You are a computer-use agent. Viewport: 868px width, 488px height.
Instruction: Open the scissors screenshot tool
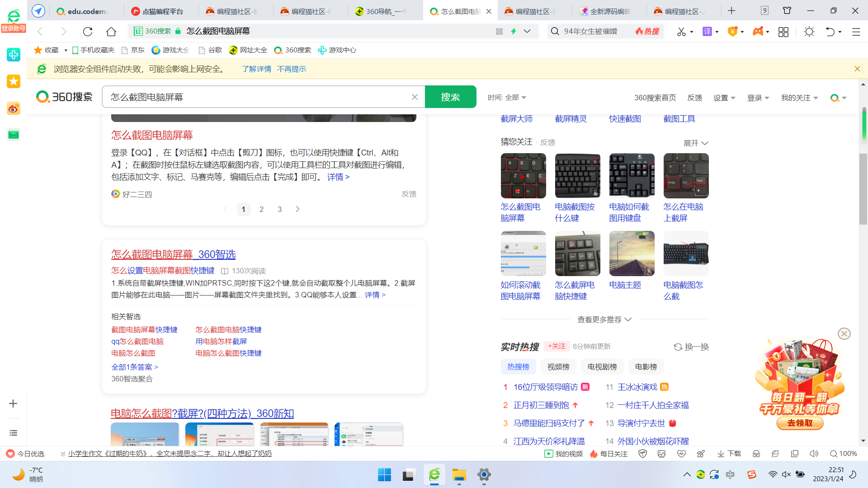click(681, 31)
